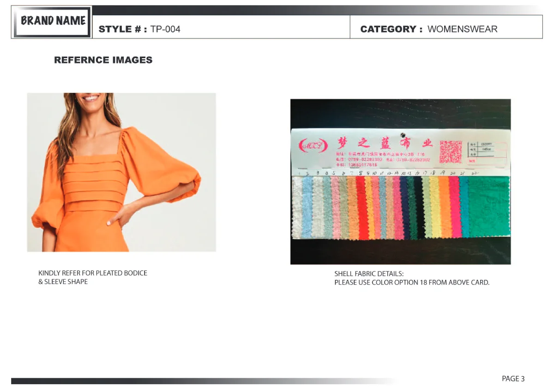Choose the hot pink fabric swatch
This screenshot has height=392, width=554.
(x=454, y=208)
